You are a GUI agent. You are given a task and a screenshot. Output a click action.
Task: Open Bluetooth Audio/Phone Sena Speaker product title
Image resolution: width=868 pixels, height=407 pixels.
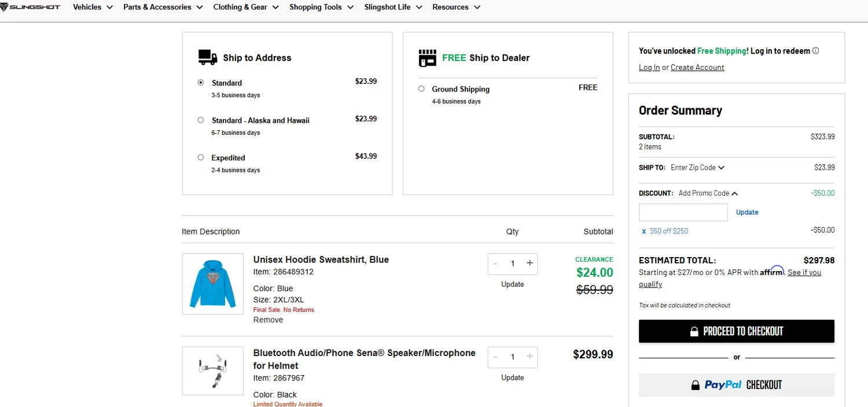click(x=365, y=359)
